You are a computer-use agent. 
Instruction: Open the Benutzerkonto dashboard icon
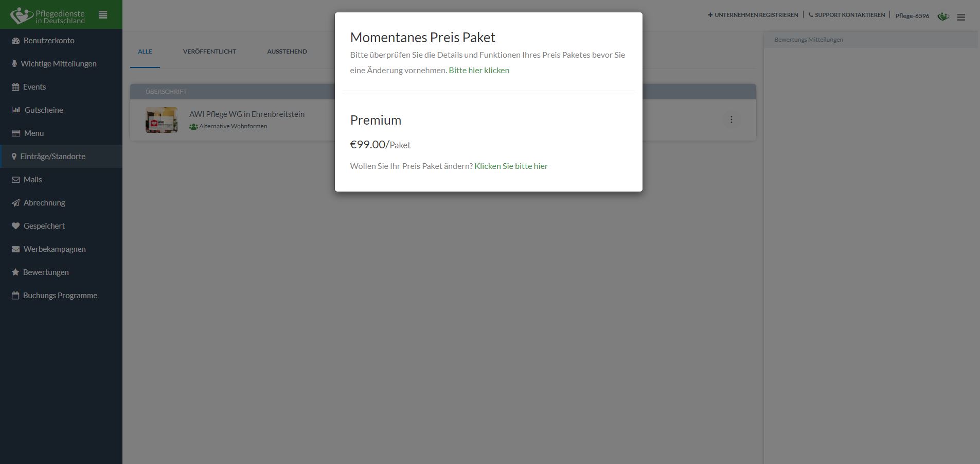coord(15,41)
